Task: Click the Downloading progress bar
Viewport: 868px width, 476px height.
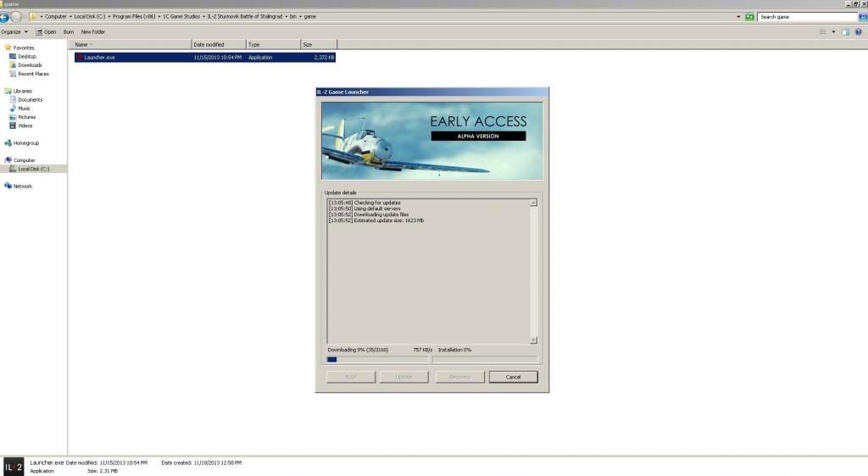Action: click(x=377, y=360)
